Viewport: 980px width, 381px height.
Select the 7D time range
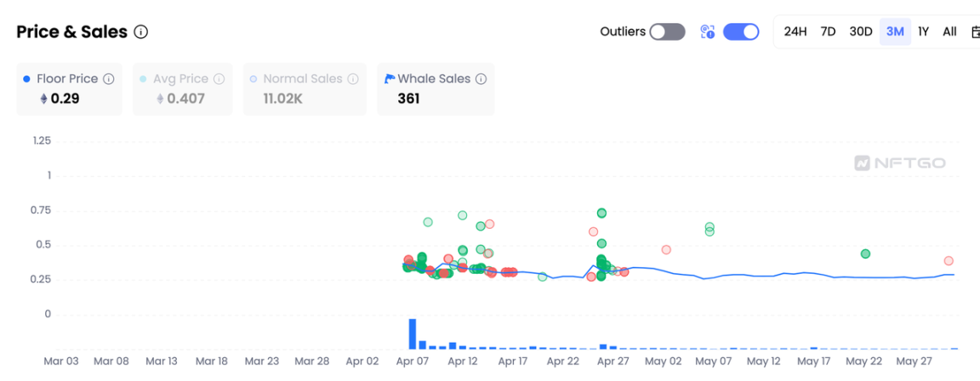point(828,32)
